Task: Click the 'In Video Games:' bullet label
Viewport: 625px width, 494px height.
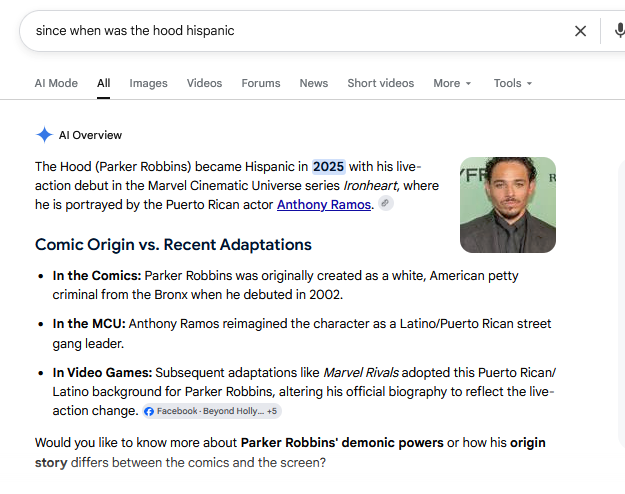Action: point(102,372)
